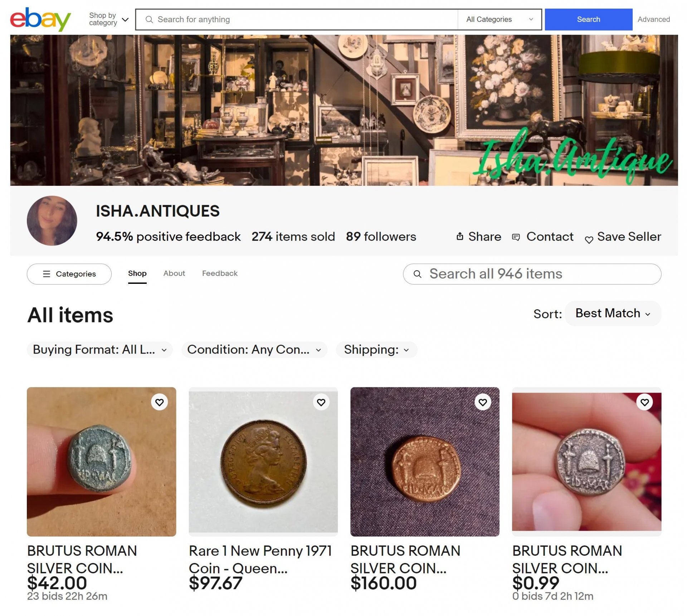The width and height of the screenshot is (687, 616).
Task: Switch to the About tab
Action: tap(174, 273)
